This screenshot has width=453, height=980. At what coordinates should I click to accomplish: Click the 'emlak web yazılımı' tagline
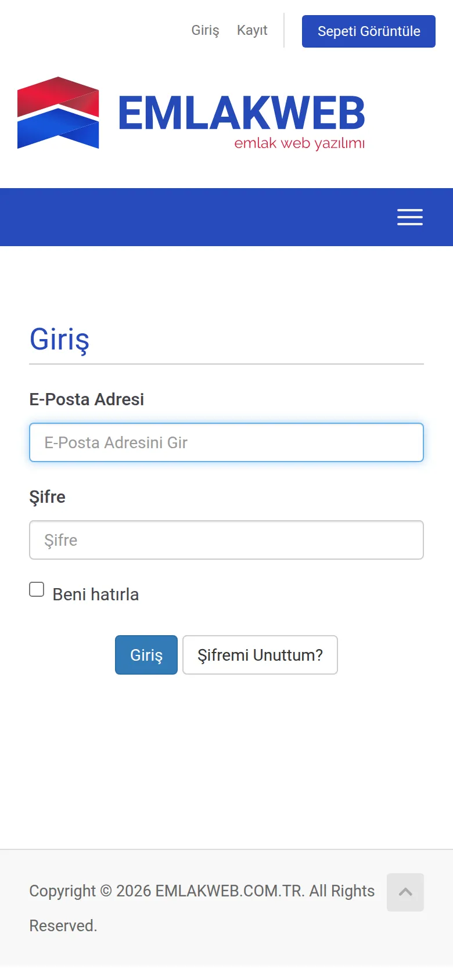click(x=300, y=143)
